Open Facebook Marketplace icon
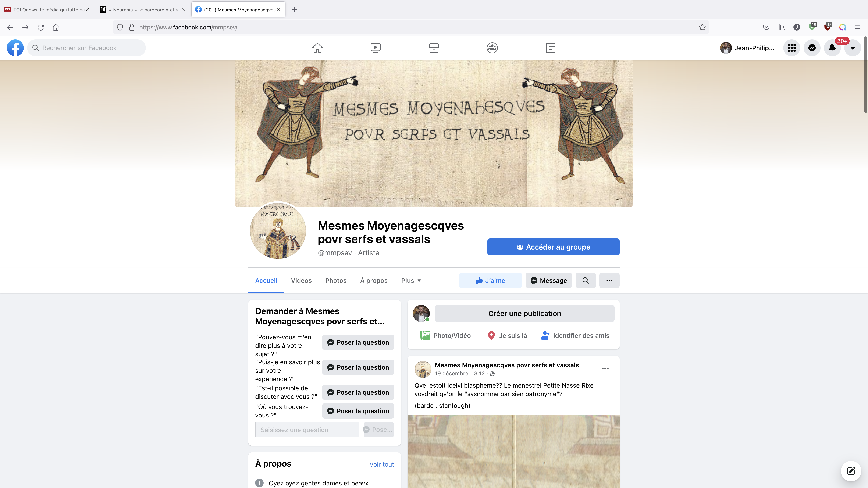 click(434, 48)
